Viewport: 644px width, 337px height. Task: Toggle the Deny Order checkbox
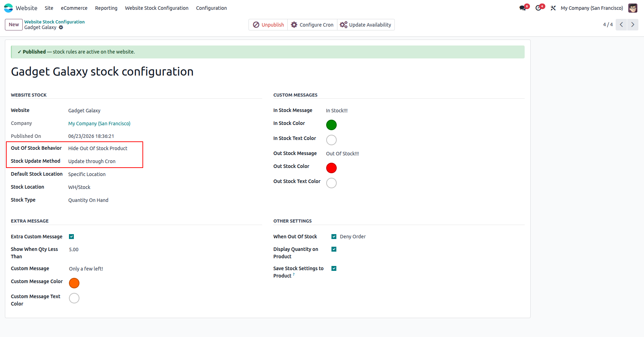click(x=334, y=237)
